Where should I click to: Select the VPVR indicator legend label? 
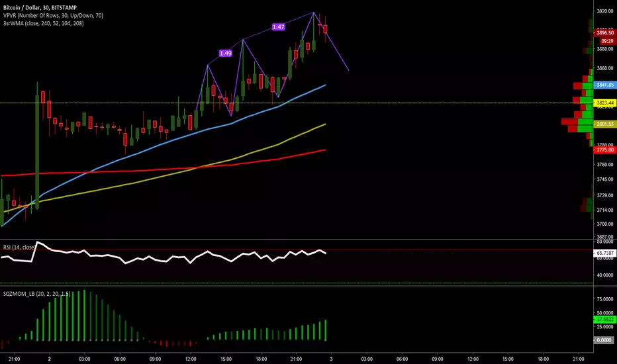click(x=53, y=15)
